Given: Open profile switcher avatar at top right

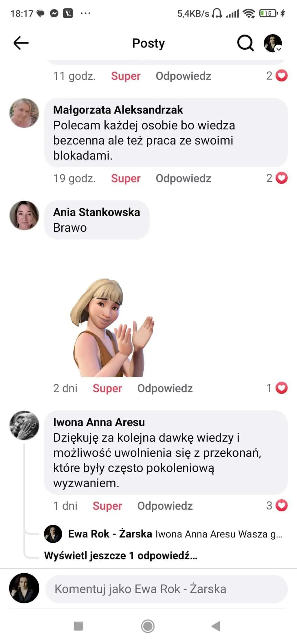Looking at the screenshot, I should coord(272,43).
